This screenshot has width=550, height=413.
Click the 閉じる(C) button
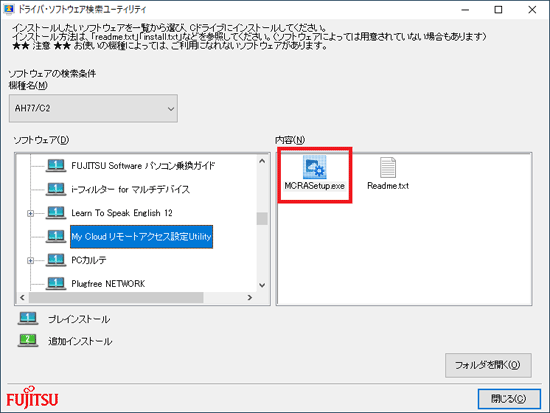pyautogui.click(x=509, y=399)
